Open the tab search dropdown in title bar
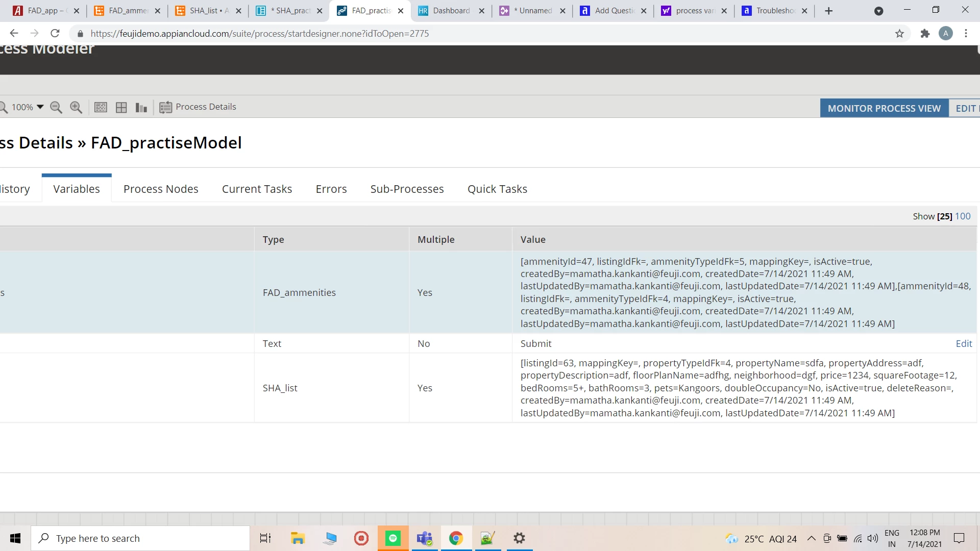 [x=878, y=11]
